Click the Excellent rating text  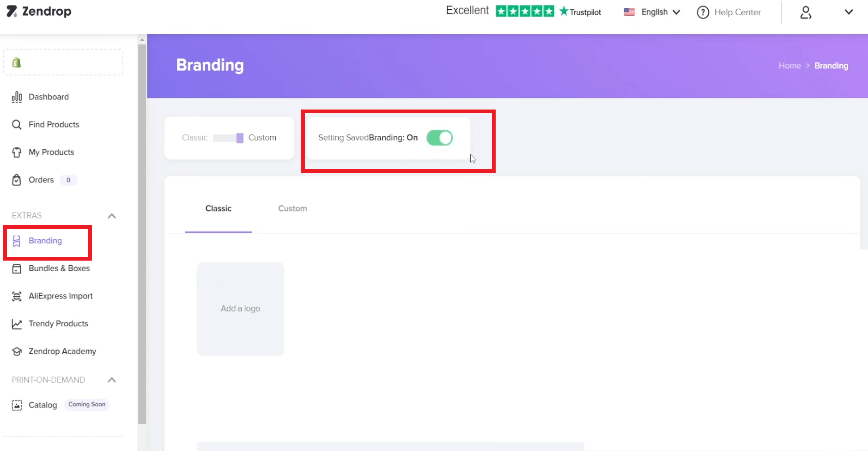click(x=467, y=11)
